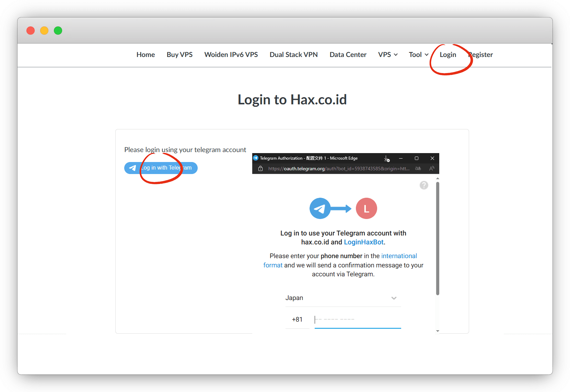Expand the Japan country dropdown
The height and width of the screenshot is (392, 570).
point(343,298)
